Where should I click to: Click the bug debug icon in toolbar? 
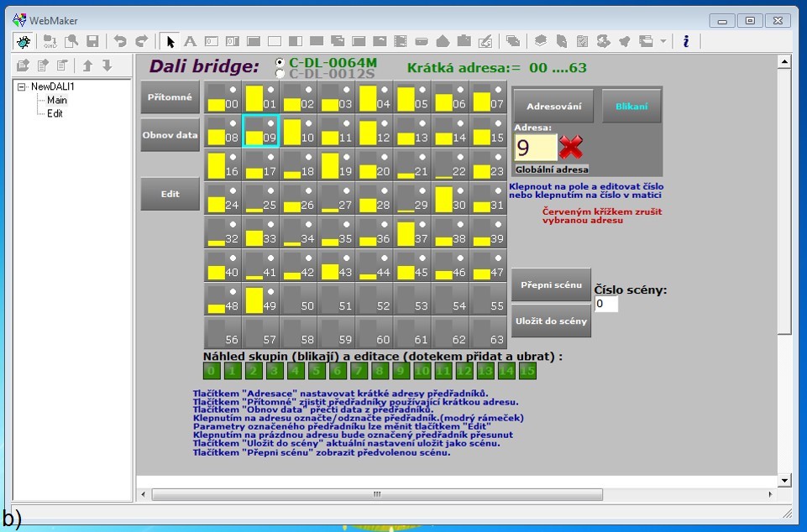click(x=24, y=41)
